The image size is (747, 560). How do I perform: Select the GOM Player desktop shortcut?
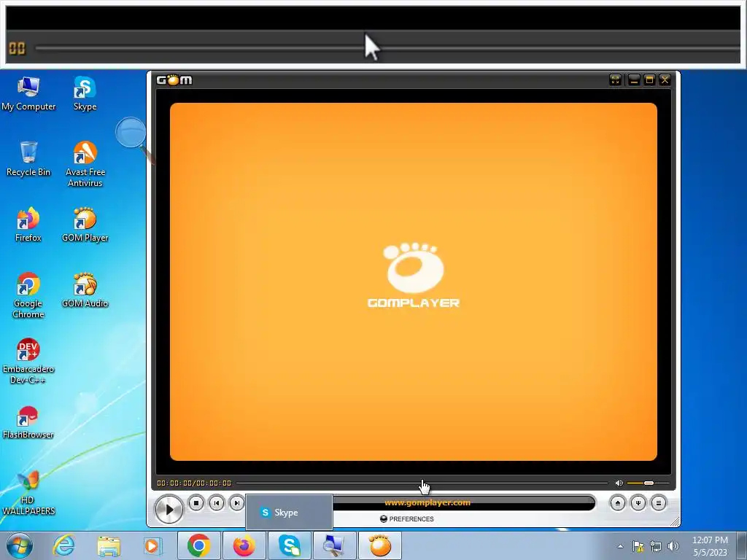point(85,225)
